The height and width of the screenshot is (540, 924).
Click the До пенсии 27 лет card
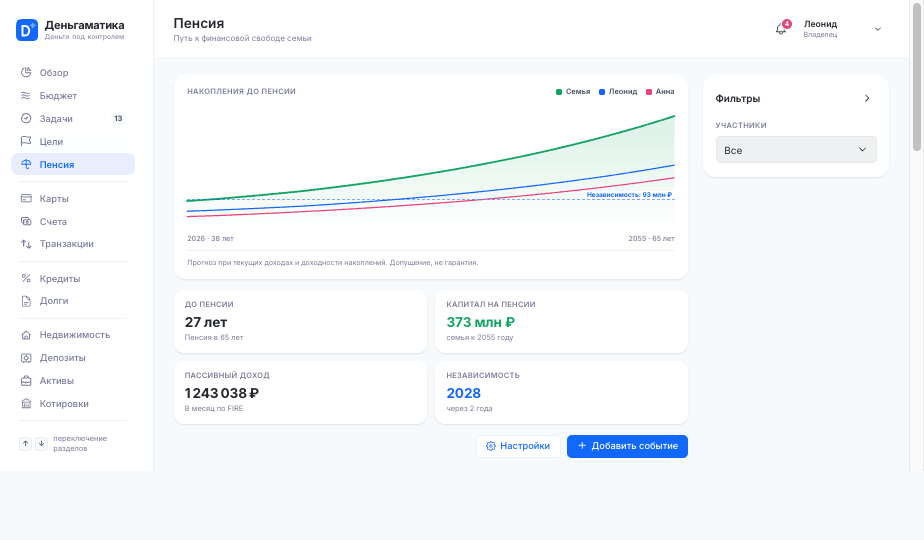(x=301, y=321)
